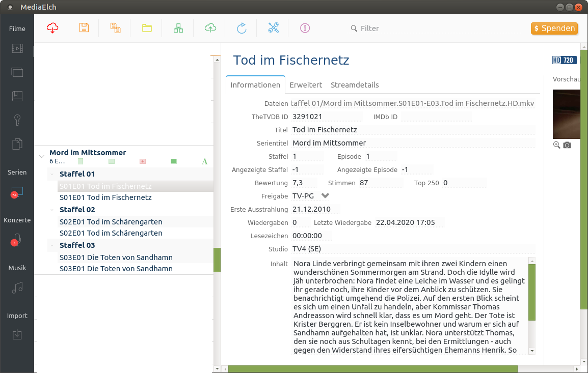Open the Certifications key sidebar icon
Screen dimensions: 588x373
[x=17, y=120]
